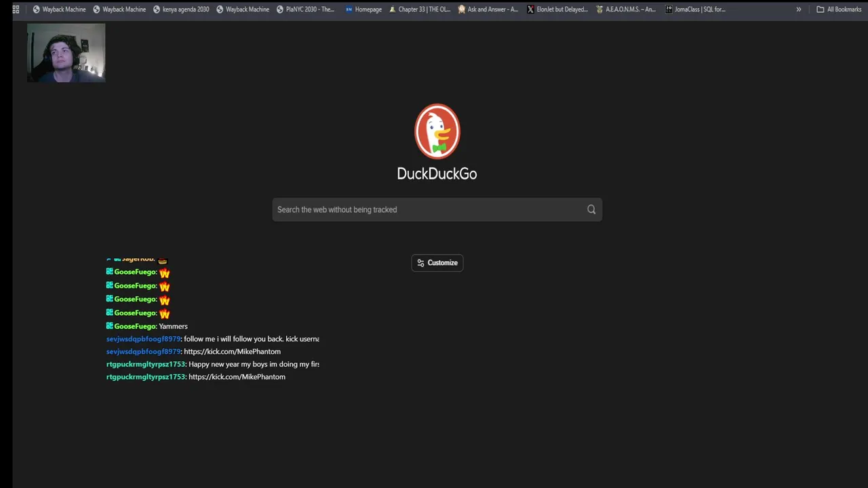Open the 'A.E.A.O.N.M.S.' bookmark
Screen dimensions: 868x488
pyautogui.click(x=625, y=9)
